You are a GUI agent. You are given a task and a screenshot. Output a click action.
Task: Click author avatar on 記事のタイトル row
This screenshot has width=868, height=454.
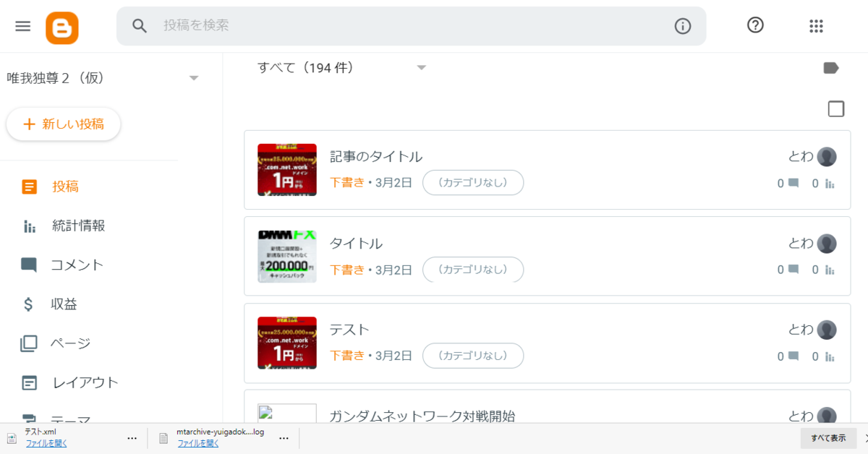click(827, 157)
